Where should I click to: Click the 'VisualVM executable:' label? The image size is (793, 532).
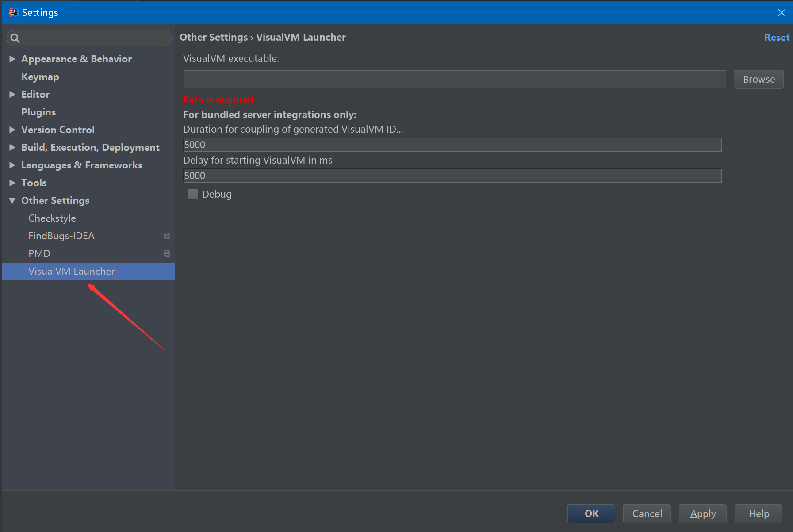point(231,58)
